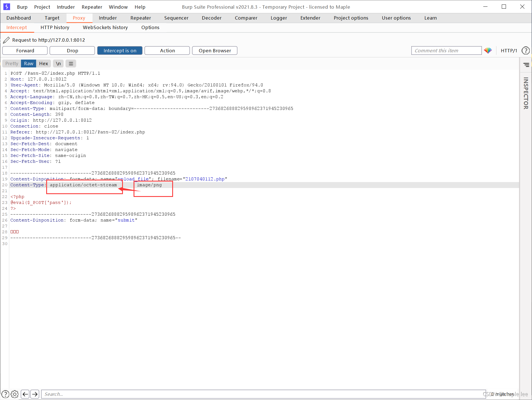The width and height of the screenshot is (532, 400).
Task: Toggle the inspector layout lines icon
Action: point(526,65)
